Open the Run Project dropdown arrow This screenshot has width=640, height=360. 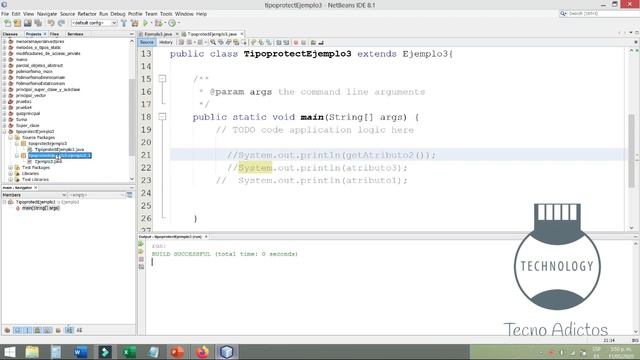pos(151,23)
